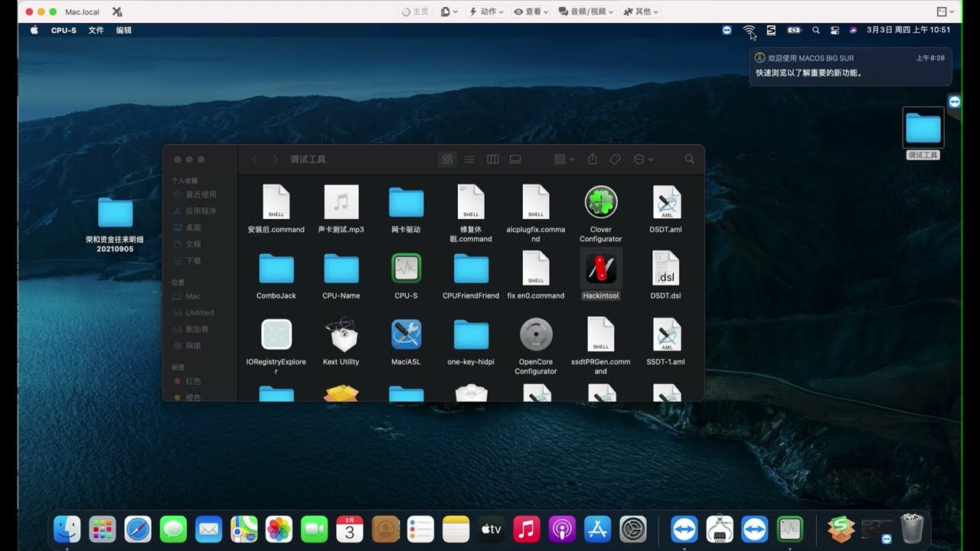Open App Store from the Dock
This screenshot has width=980, height=551.
pyautogui.click(x=597, y=529)
